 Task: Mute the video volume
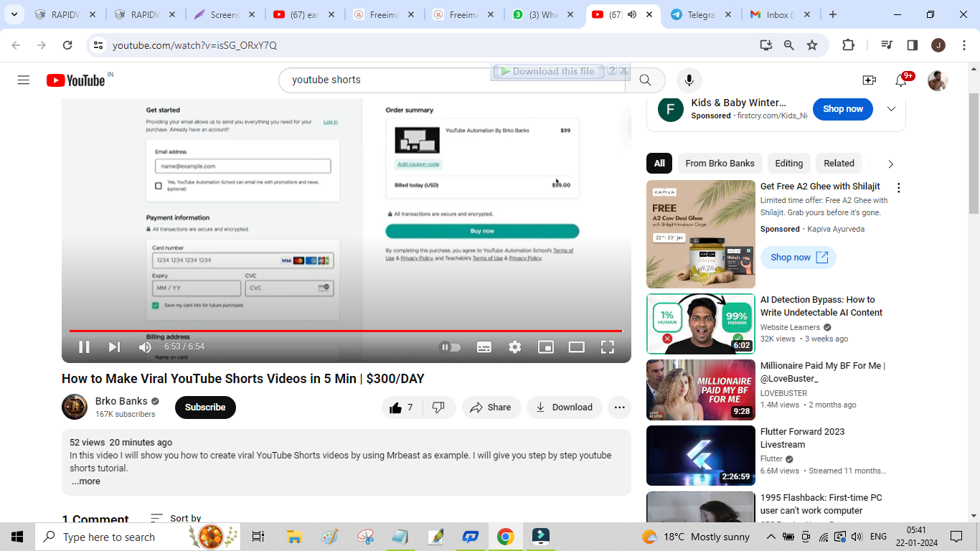[x=145, y=347]
